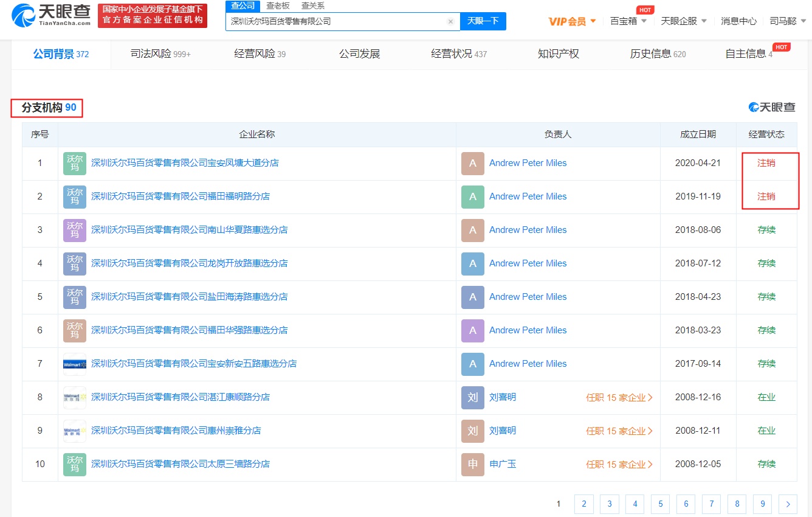This screenshot has height=517, width=812.
Task: Expand 任职 15 家企业 for row 9 刘喜明
Action: 619,431
